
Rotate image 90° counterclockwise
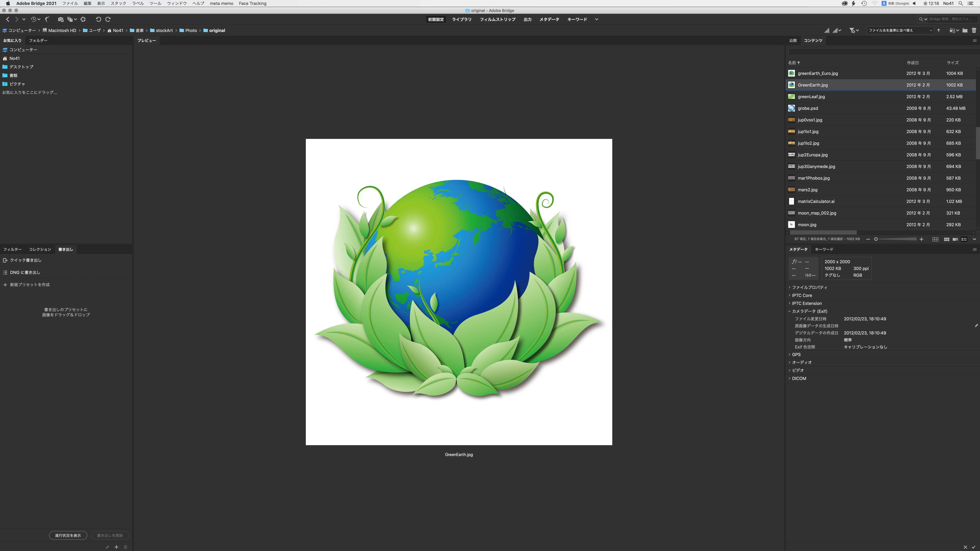tap(98, 19)
